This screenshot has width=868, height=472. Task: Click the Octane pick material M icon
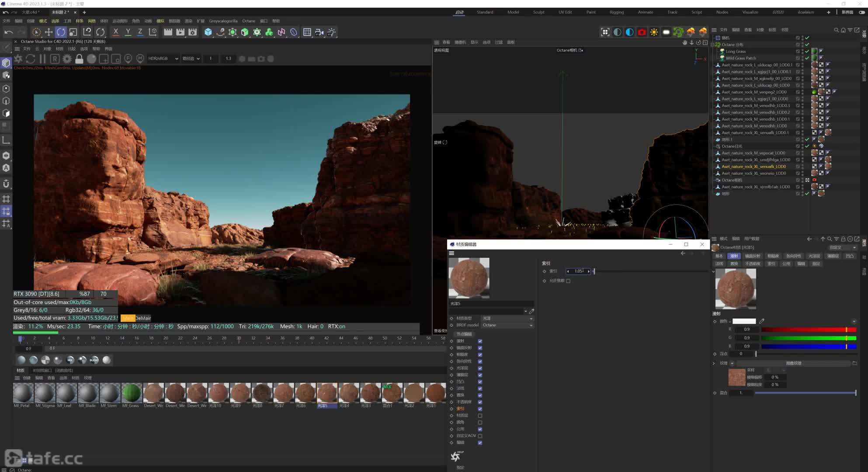click(140, 59)
